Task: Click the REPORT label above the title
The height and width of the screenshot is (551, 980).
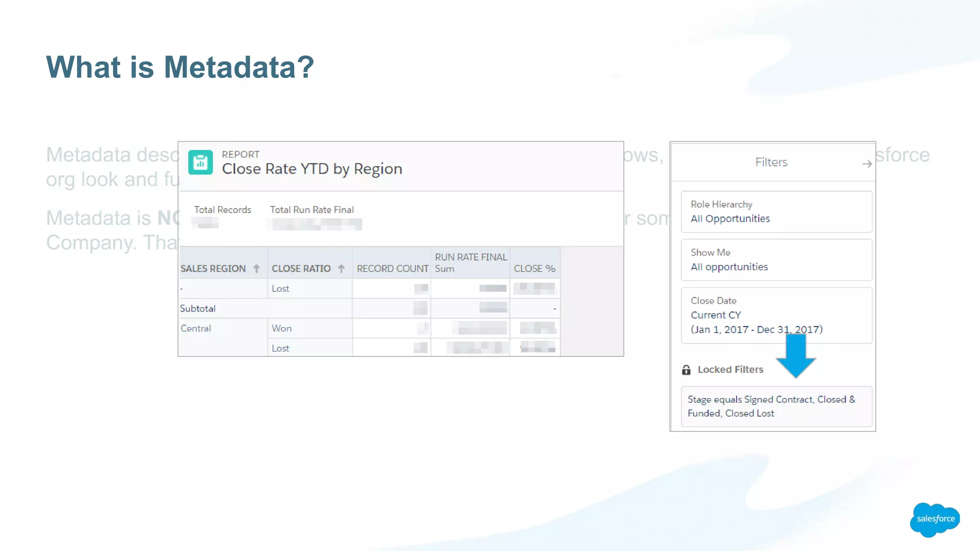Action: [240, 154]
